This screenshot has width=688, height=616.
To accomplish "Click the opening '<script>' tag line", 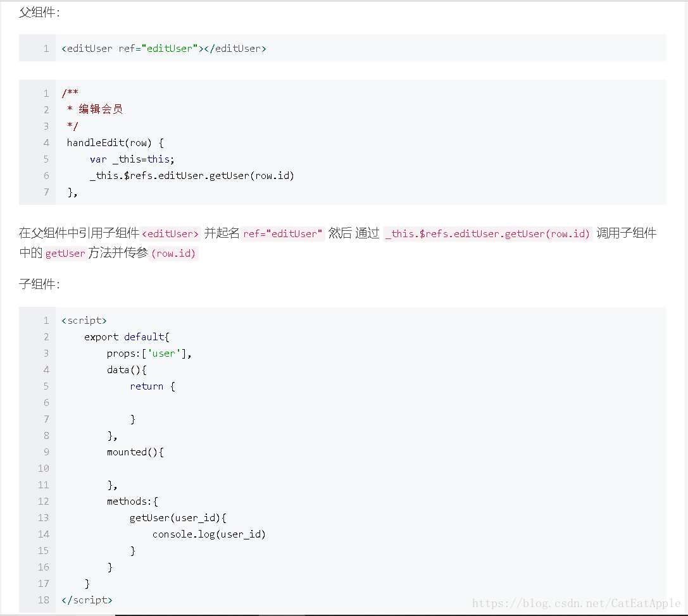I will coord(84,321).
